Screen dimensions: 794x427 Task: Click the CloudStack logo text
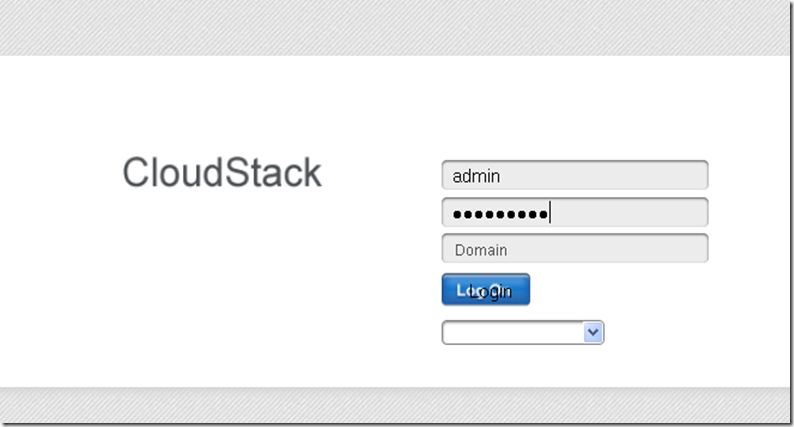tap(222, 173)
